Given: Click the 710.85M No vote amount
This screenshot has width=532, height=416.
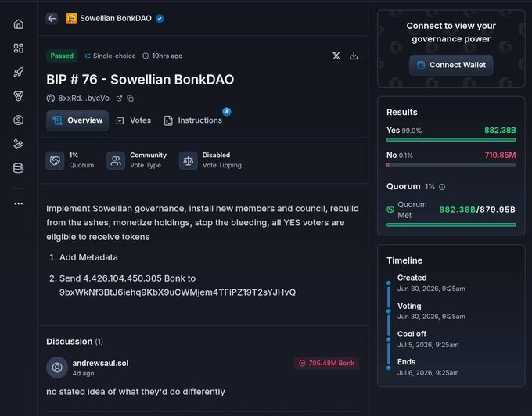Looking at the screenshot, I should 500,156.
